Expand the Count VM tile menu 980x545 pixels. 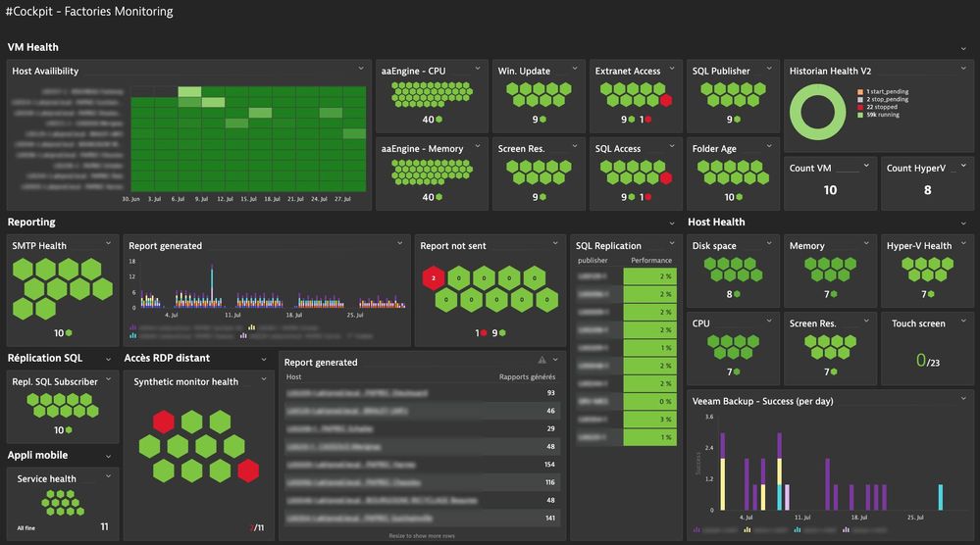pyautogui.click(x=865, y=168)
